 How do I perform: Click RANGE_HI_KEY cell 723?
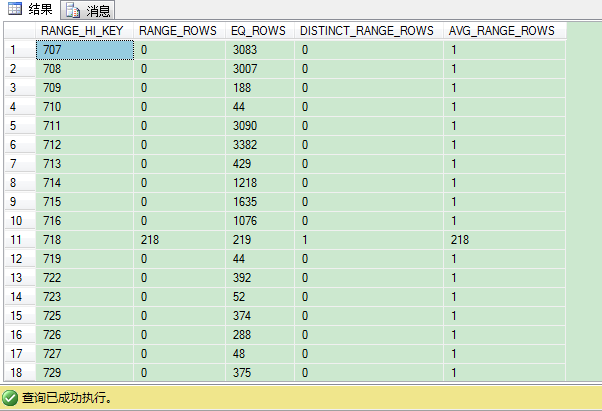point(84,297)
